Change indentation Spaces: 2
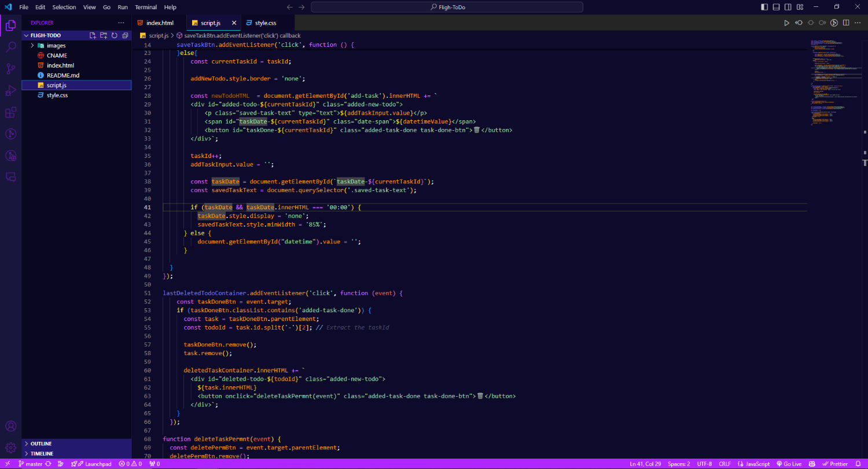 click(x=679, y=464)
